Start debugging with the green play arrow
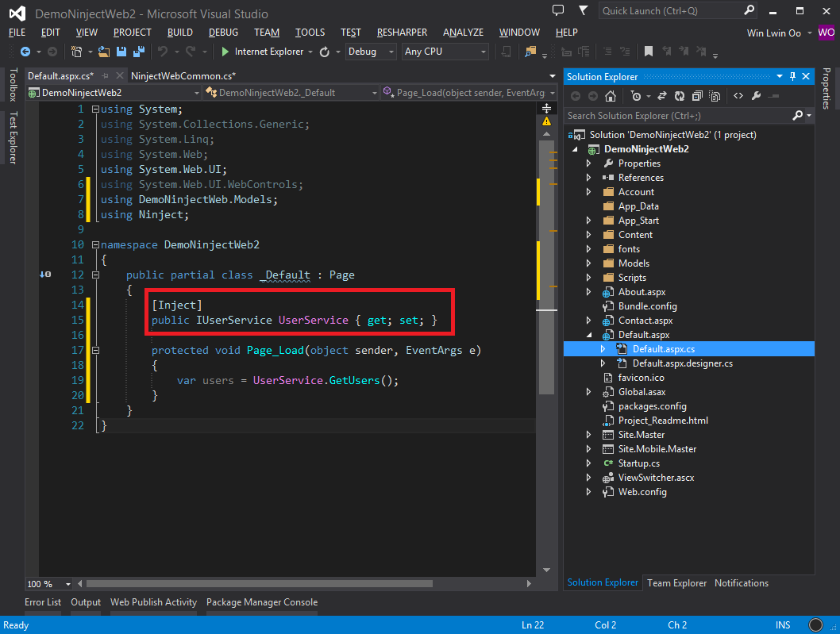The image size is (840, 634). (x=225, y=52)
